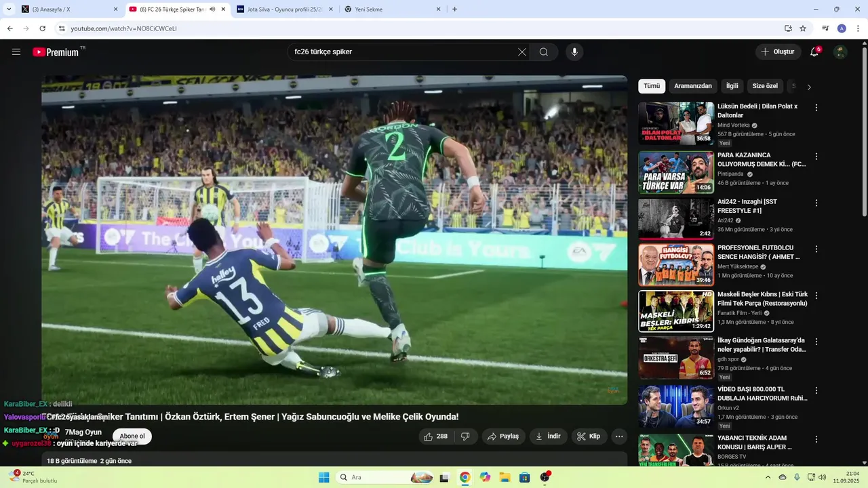Image resolution: width=868 pixels, height=488 pixels.
Task: Switch to the Anasayfa / X tab
Action: point(69,9)
